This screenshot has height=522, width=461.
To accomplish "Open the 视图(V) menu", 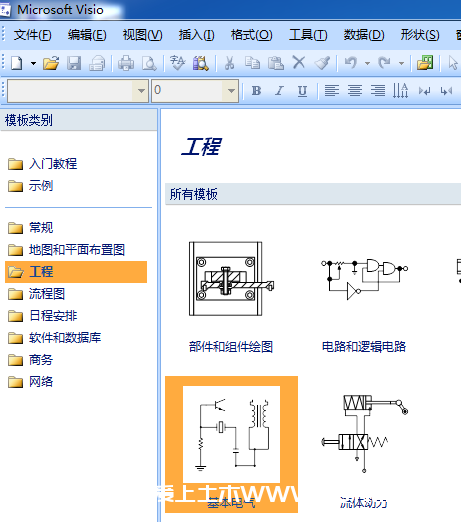I will click(142, 35).
